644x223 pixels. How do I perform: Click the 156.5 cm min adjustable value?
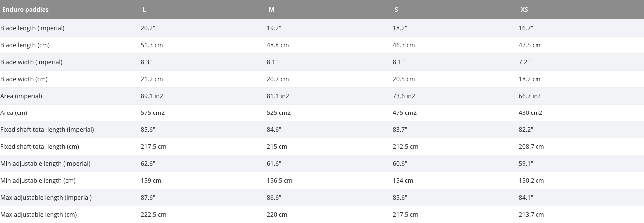279,181
